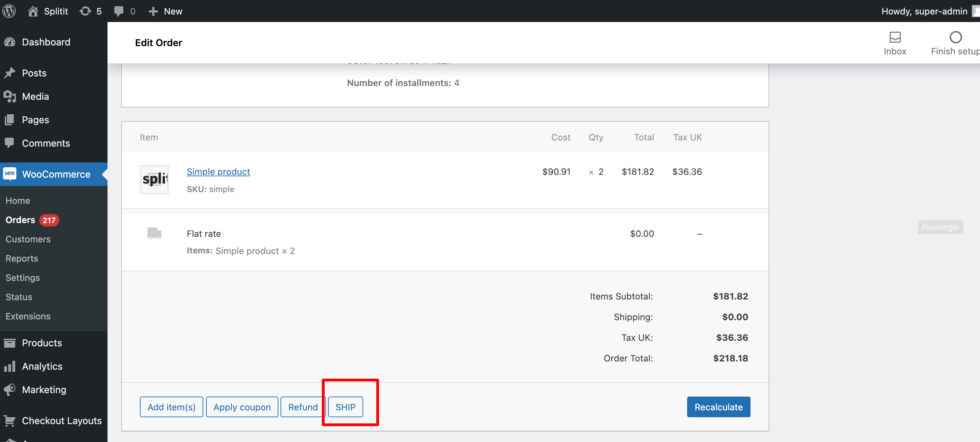The image size is (980, 442).
Task: Click the Media library icon
Action: (x=10, y=96)
